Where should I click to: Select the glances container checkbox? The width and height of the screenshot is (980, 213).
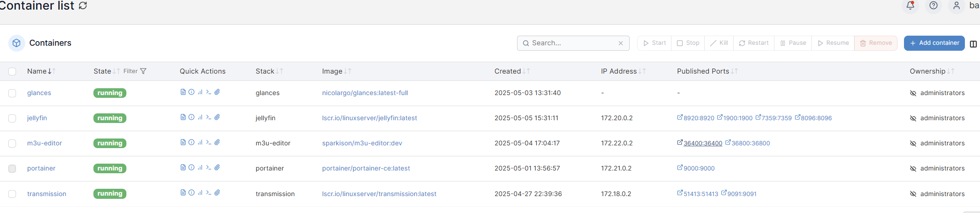pyautogui.click(x=12, y=93)
